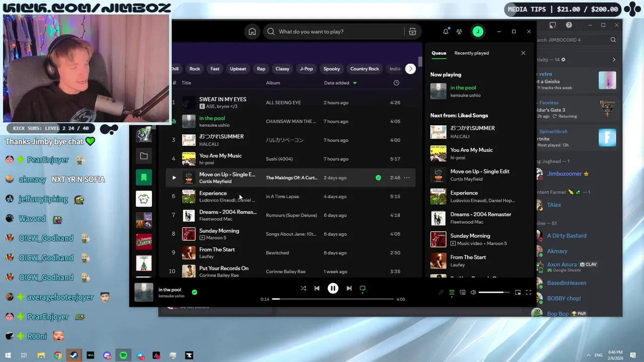Click Experience thumbnail in queue panel
644x362 pixels.
(438, 197)
